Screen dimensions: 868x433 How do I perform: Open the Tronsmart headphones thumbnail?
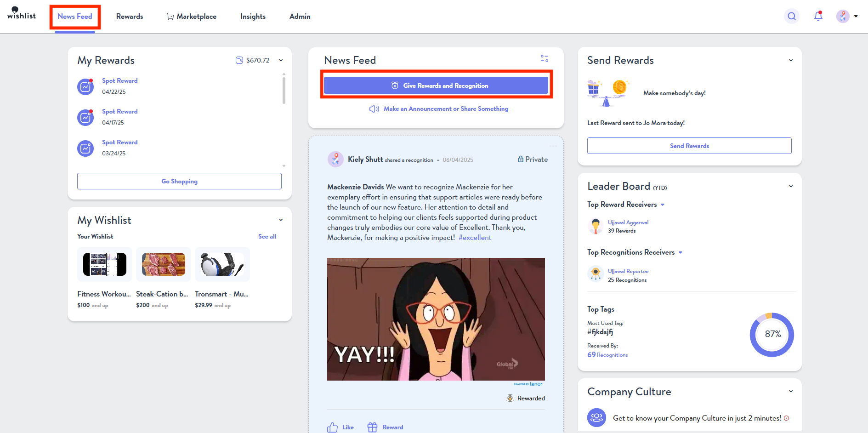[x=222, y=264]
